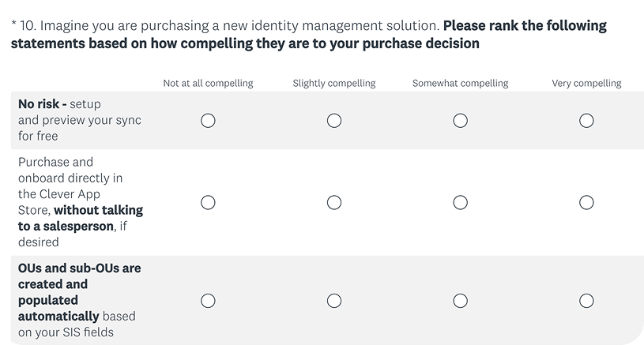The height and width of the screenshot is (345, 644).
Task: Mark 'Somewhat compelling' for OUs and sub-OUs
Action: pyautogui.click(x=460, y=301)
